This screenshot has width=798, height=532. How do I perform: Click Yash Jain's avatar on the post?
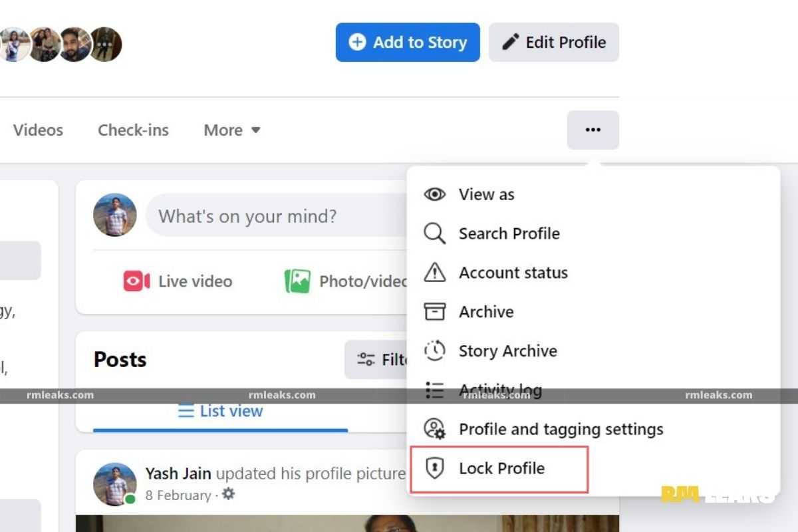[x=115, y=483]
